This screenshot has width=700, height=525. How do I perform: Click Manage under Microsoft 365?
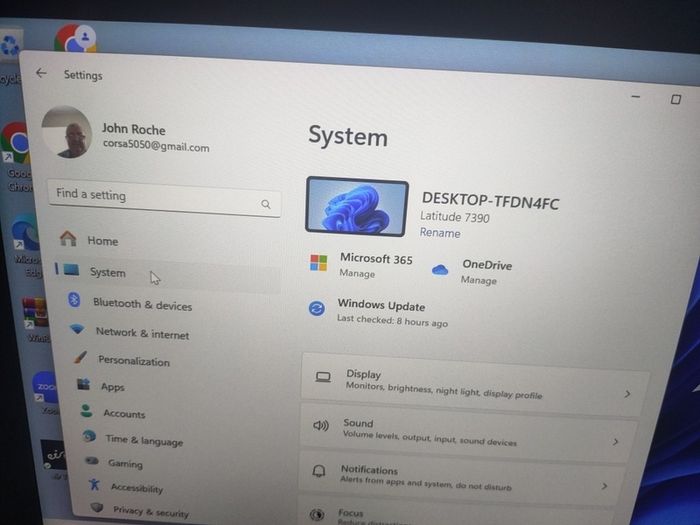click(357, 273)
